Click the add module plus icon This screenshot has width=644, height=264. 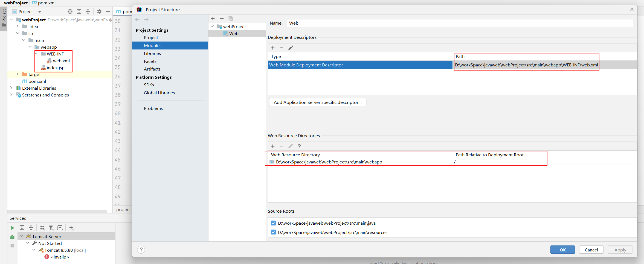point(213,19)
